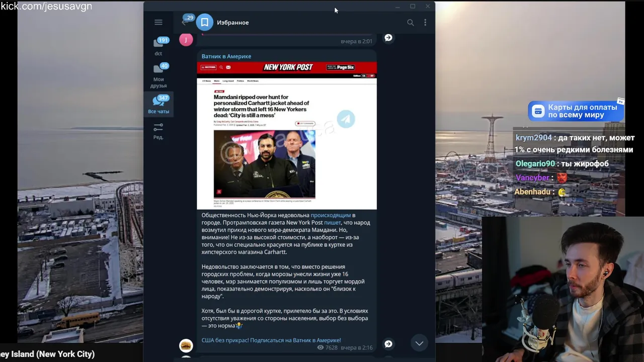Maximize the Telegram window
644x362 pixels.
point(413,7)
